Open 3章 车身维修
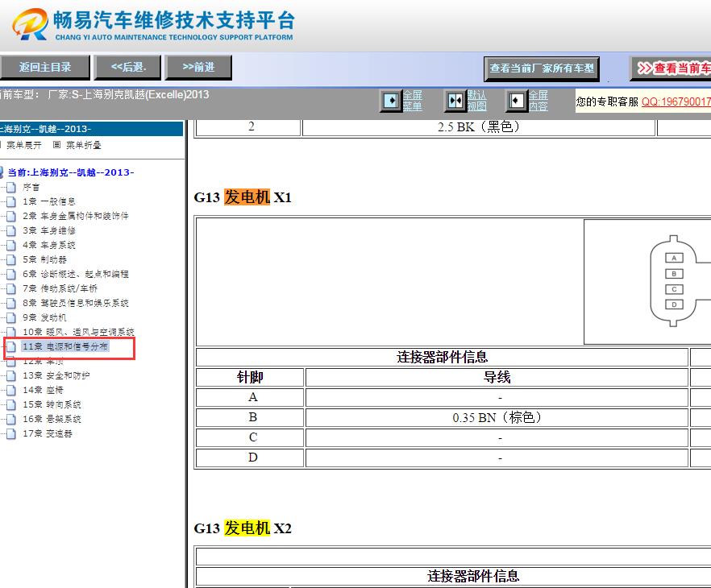Image resolution: width=711 pixels, height=588 pixels. click(49, 230)
